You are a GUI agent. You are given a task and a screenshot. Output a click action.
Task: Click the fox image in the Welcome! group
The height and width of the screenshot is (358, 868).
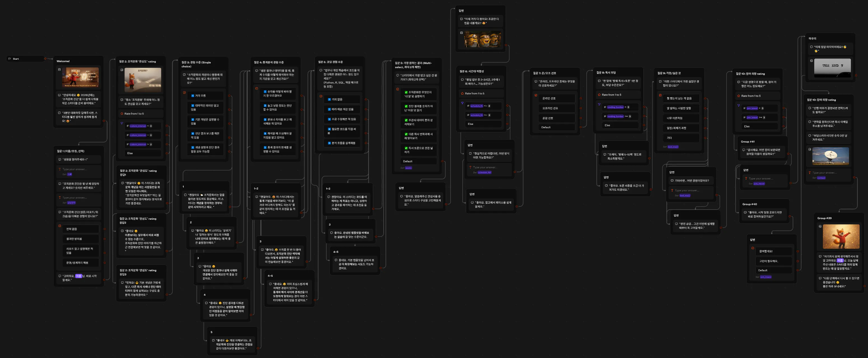(80, 78)
